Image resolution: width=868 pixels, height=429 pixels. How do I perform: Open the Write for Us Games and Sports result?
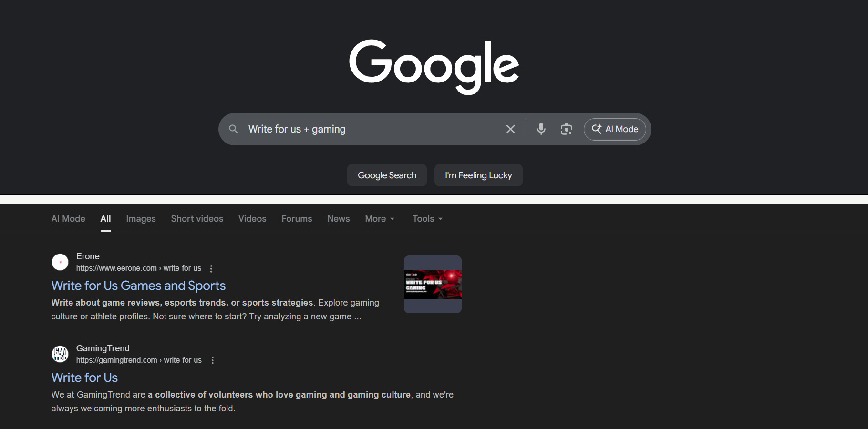(138, 285)
